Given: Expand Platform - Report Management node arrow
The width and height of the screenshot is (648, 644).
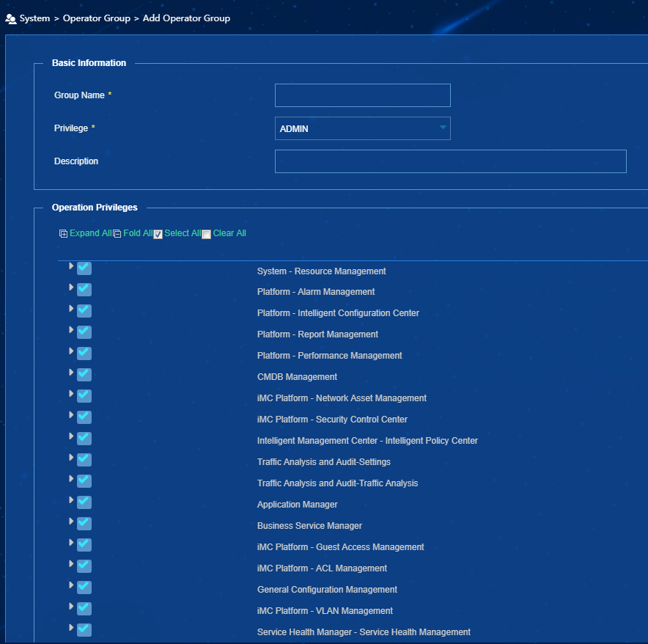Looking at the screenshot, I should click(71, 329).
